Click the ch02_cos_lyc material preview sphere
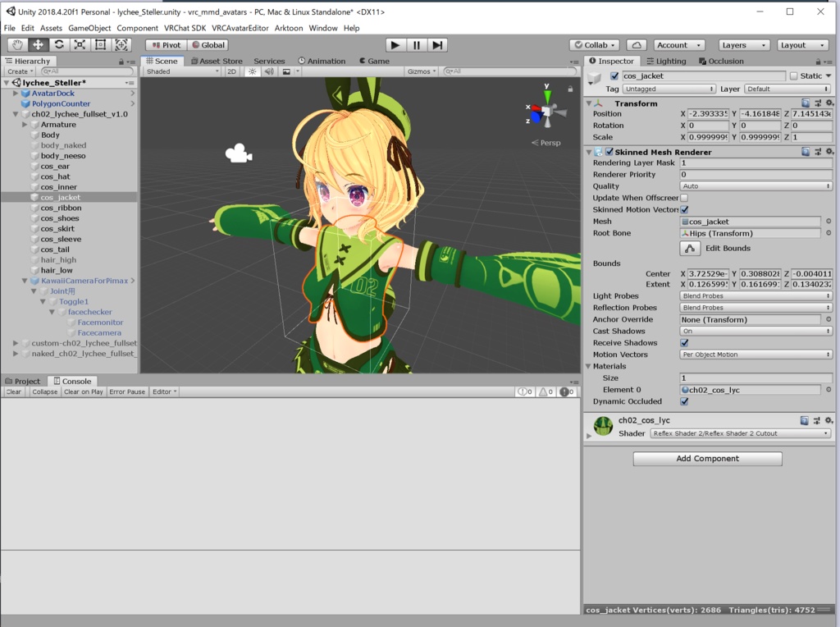Image resolution: width=840 pixels, height=627 pixels. click(602, 427)
